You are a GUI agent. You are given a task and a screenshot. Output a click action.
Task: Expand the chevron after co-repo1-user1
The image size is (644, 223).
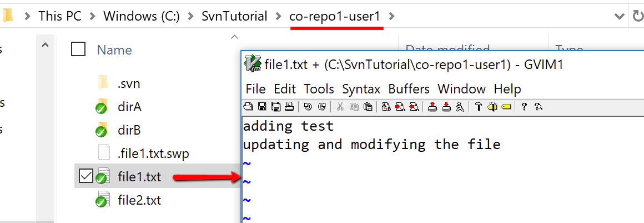tap(391, 17)
